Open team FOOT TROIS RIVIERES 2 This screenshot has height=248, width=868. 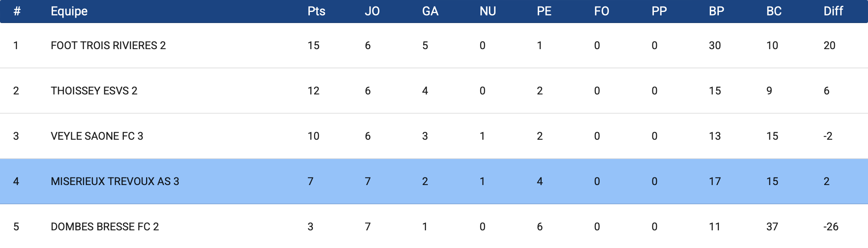108,46
